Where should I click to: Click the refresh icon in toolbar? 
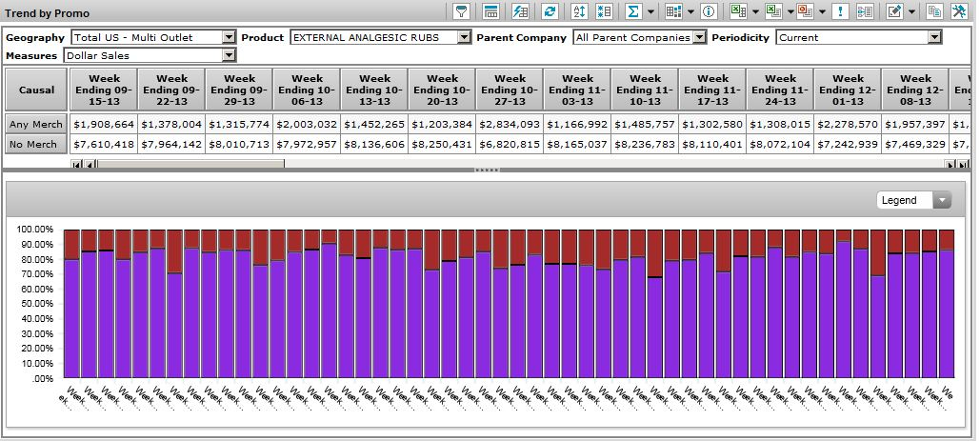[x=550, y=11]
